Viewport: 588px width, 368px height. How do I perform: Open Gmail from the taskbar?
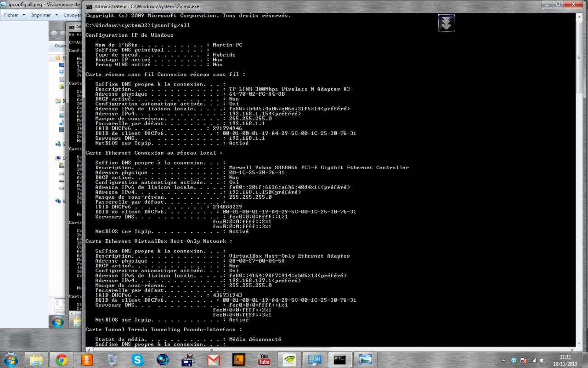point(214,360)
